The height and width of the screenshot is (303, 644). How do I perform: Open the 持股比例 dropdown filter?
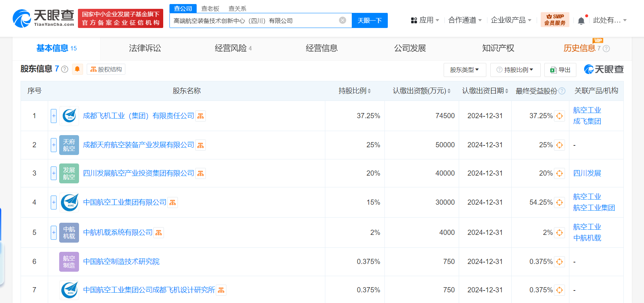click(x=515, y=70)
